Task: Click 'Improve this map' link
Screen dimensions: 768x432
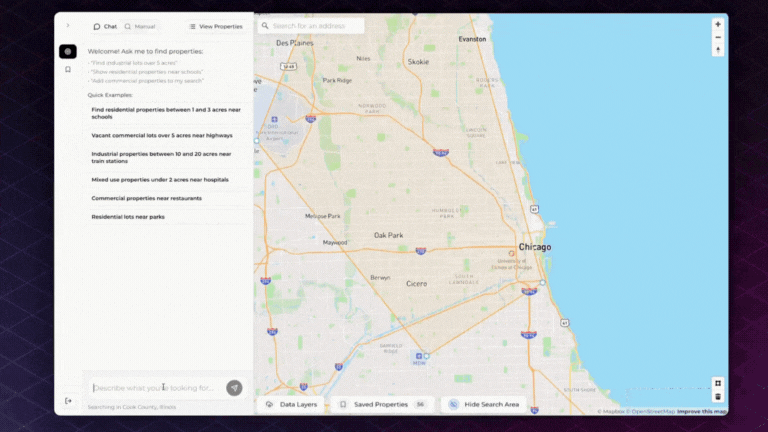Action: (701, 411)
